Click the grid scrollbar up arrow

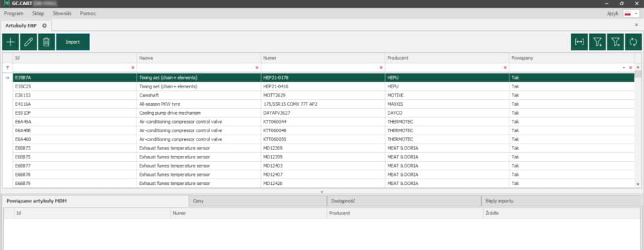coord(638,67)
